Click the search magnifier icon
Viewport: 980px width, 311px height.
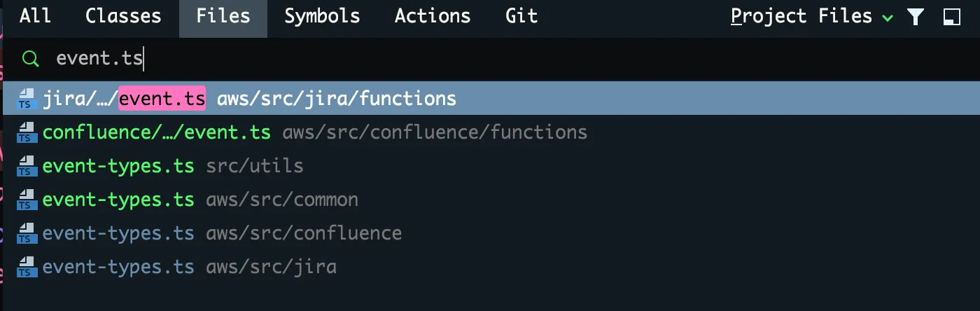point(30,59)
